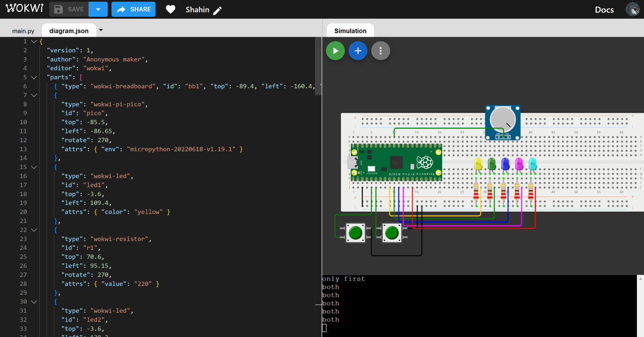Click "only first" in serial console
Viewport: 644px width, 337px height.
pos(344,279)
